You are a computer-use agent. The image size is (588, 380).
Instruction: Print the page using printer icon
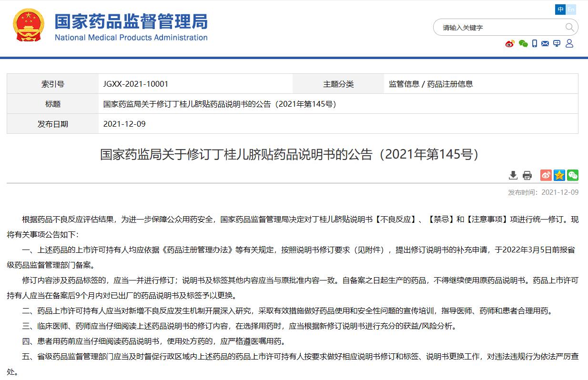tap(527, 175)
